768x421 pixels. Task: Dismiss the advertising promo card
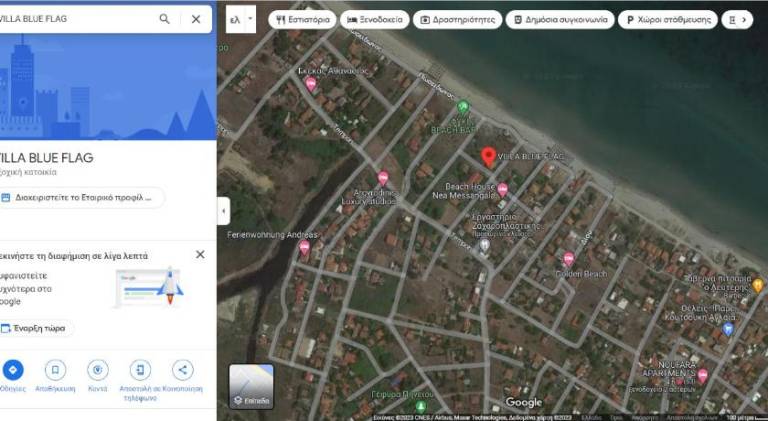200,255
